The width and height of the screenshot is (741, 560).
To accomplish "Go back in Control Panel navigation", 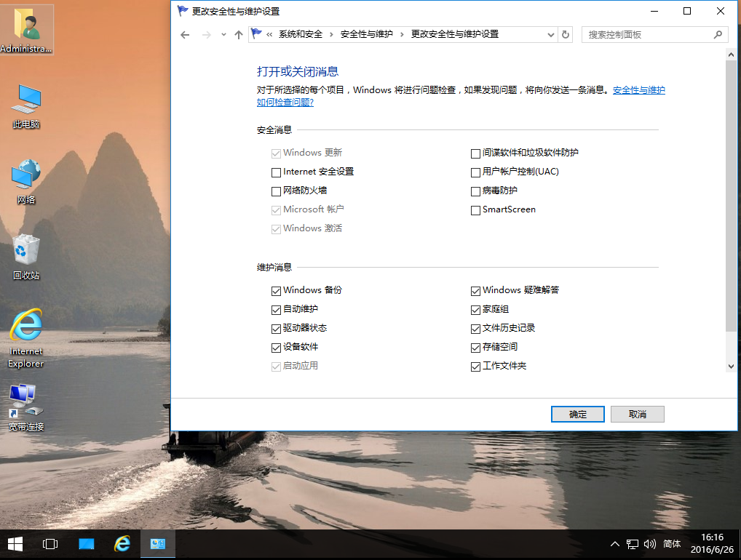I will [x=185, y=34].
